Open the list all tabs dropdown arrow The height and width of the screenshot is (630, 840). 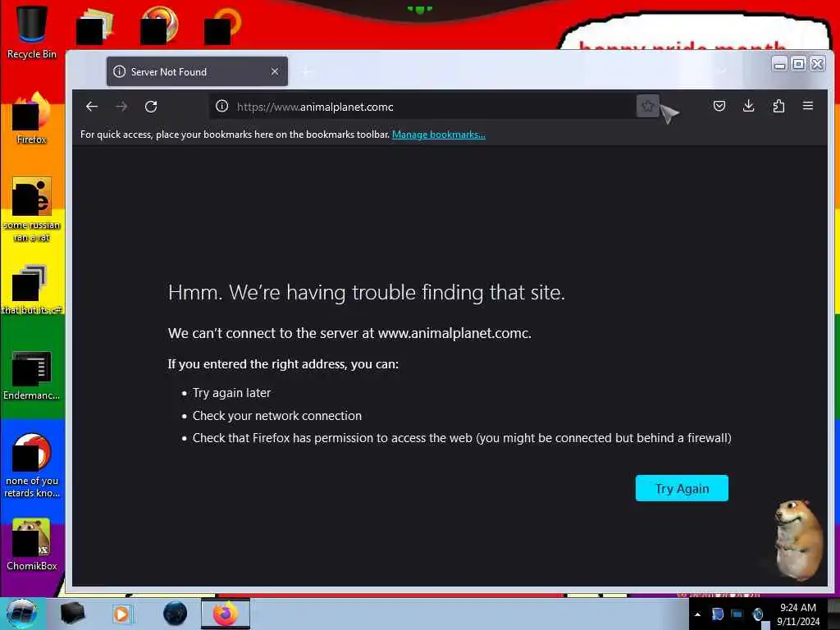[722, 71]
